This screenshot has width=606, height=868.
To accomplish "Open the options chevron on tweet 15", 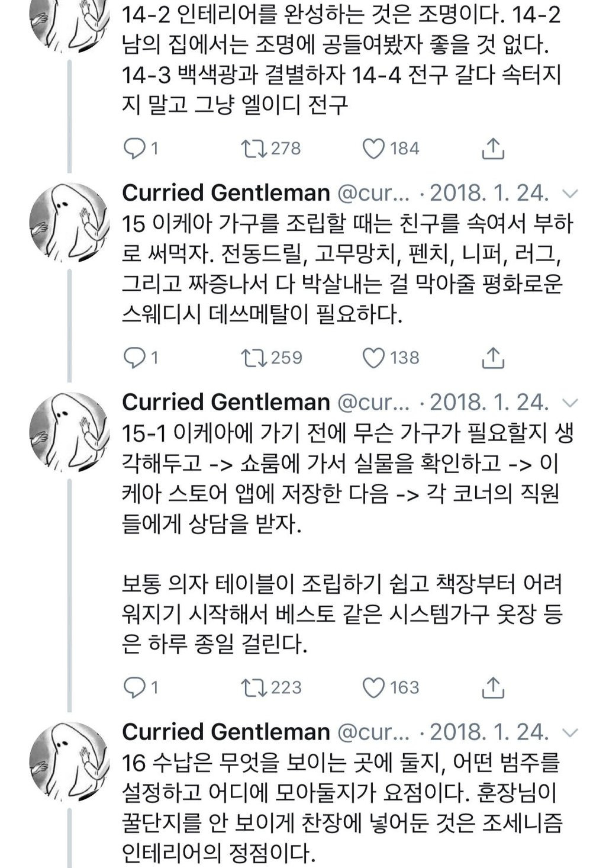I will (x=569, y=194).
